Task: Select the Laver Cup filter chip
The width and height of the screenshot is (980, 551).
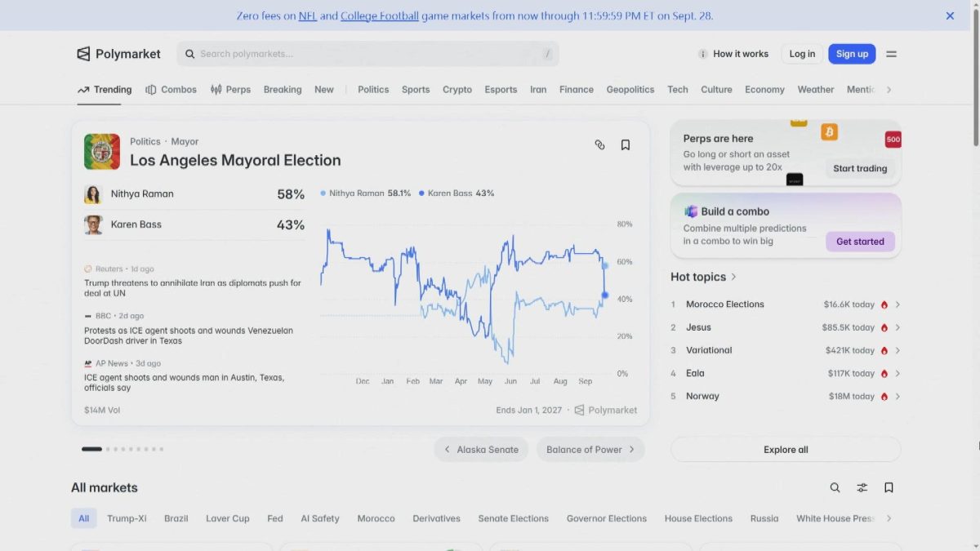Action: click(x=228, y=518)
